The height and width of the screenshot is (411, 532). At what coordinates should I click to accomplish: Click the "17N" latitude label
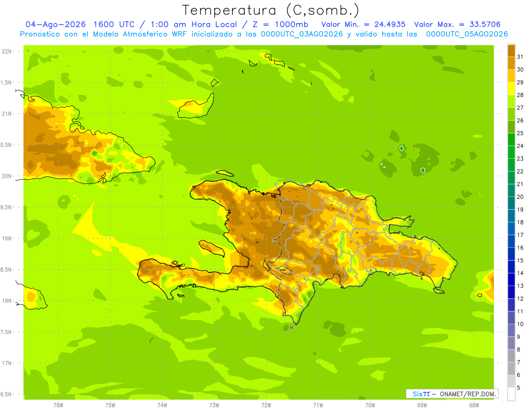coord(7,363)
